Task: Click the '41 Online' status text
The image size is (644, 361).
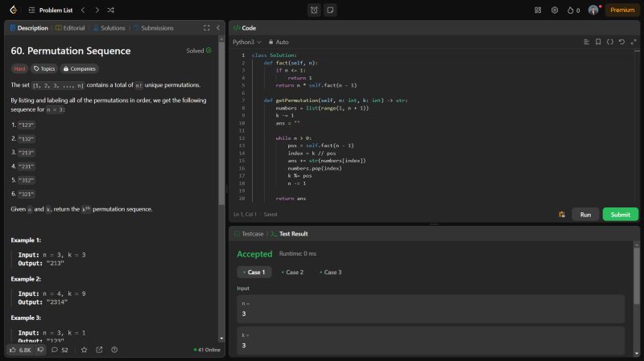Action: coord(207,350)
